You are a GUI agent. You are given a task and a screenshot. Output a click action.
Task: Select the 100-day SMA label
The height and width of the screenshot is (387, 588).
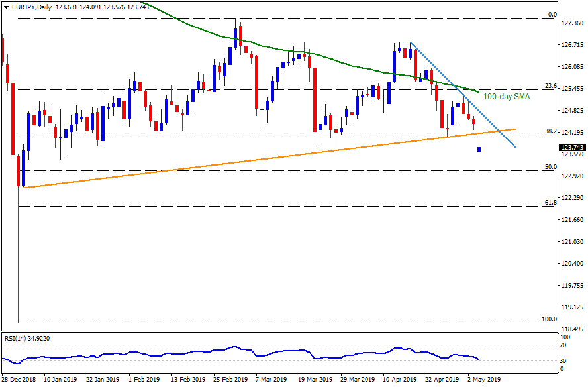click(x=506, y=97)
